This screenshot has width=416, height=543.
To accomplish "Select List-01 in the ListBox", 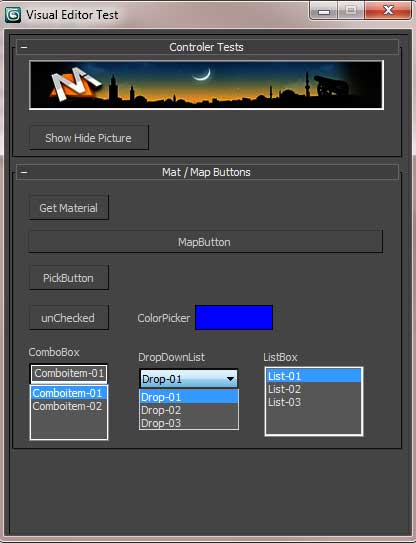I will (314, 376).
